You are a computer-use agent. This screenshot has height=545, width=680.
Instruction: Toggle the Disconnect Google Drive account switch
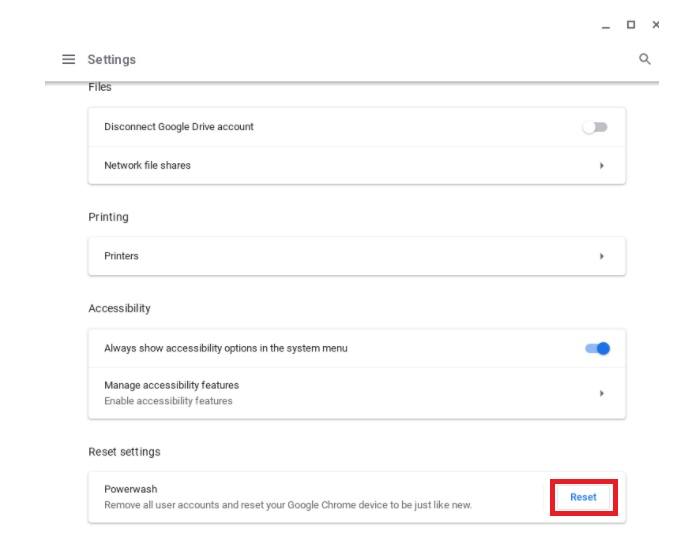pos(596,127)
